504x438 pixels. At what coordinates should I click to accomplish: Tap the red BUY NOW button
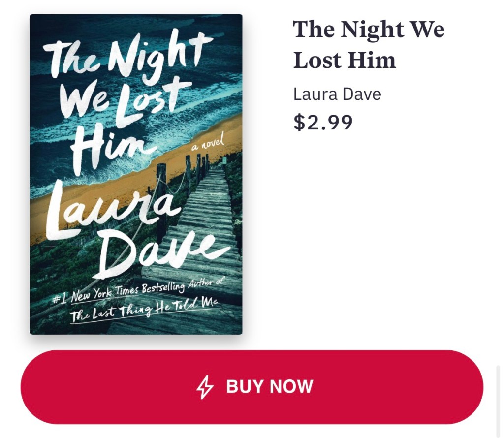tap(252, 387)
